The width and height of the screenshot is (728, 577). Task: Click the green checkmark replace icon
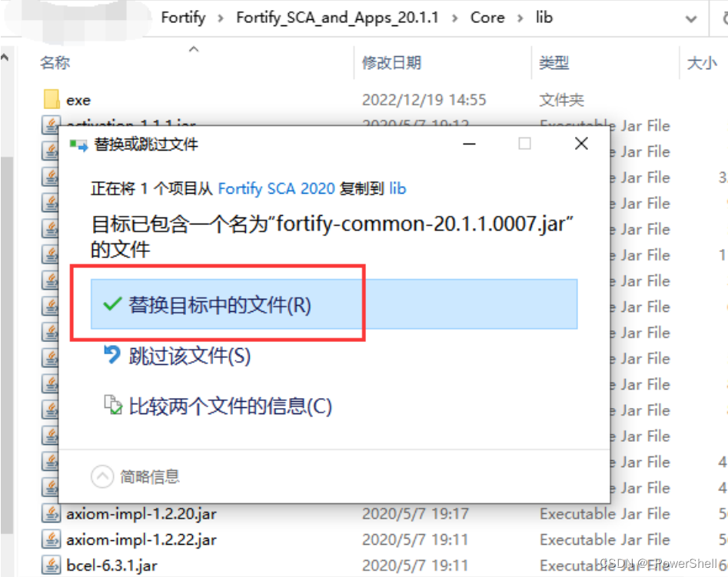[x=112, y=304]
